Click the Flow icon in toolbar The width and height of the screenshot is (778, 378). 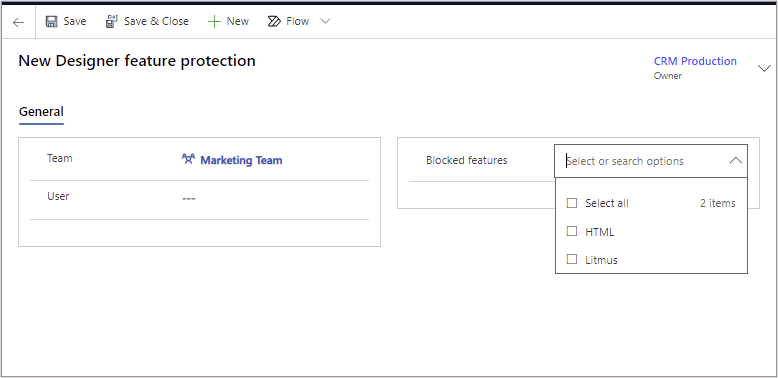coord(274,21)
